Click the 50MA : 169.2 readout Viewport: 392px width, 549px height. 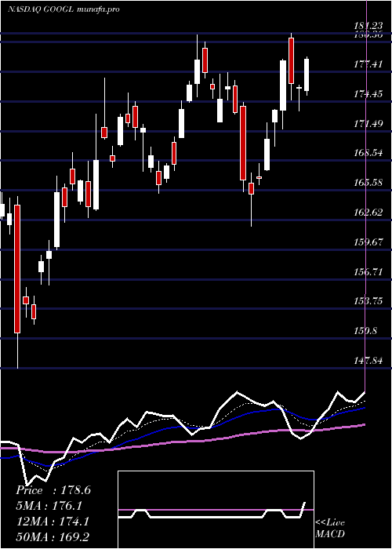53,537
